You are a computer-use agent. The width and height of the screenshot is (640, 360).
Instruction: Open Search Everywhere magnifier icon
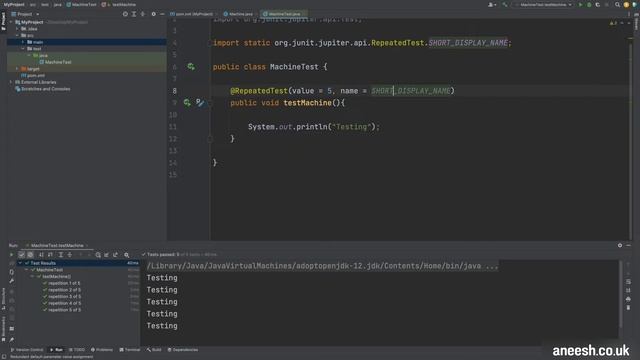pyautogui.click(x=617, y=5)
